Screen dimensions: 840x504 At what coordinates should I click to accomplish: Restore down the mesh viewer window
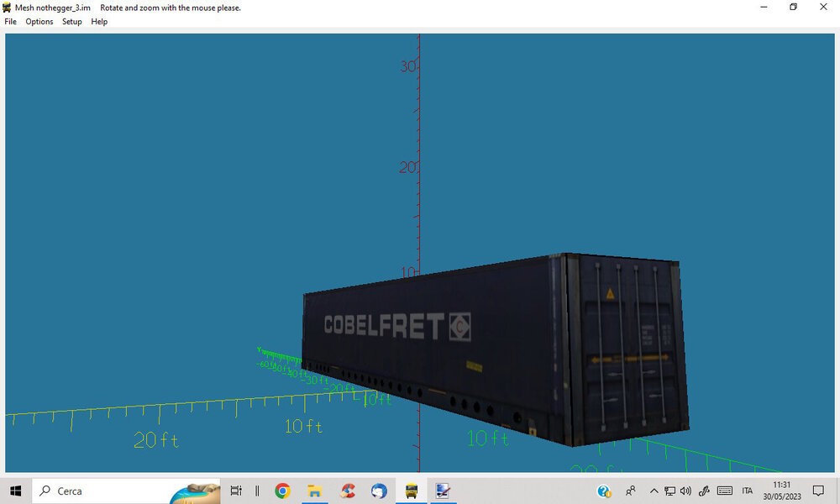[x=794, y=7]
